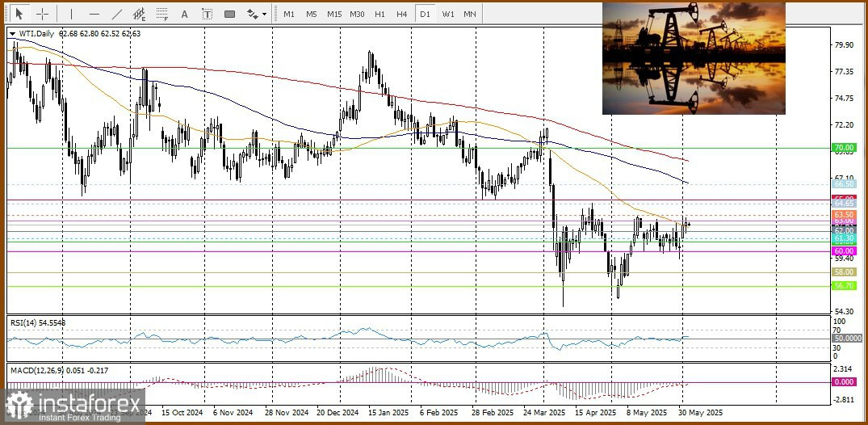Click the 72.20 price axis value
868x425 pixels.
[844, 125]
